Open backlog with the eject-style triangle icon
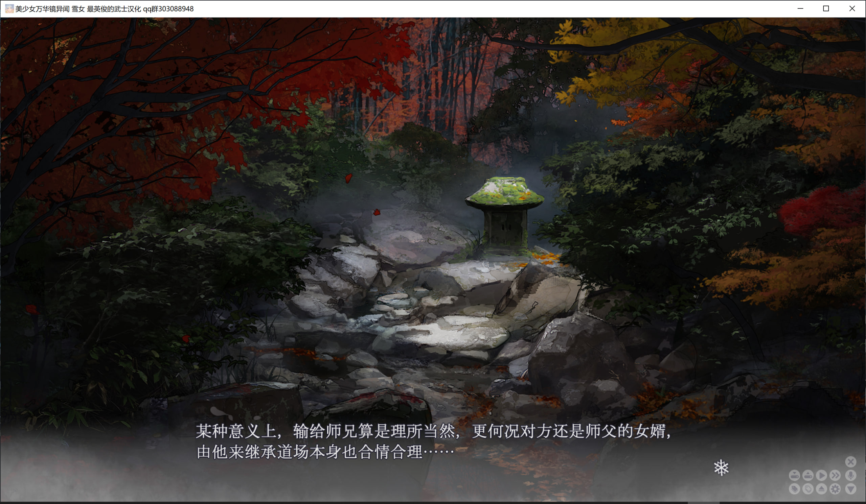866x504 pixels. (821, 489)
